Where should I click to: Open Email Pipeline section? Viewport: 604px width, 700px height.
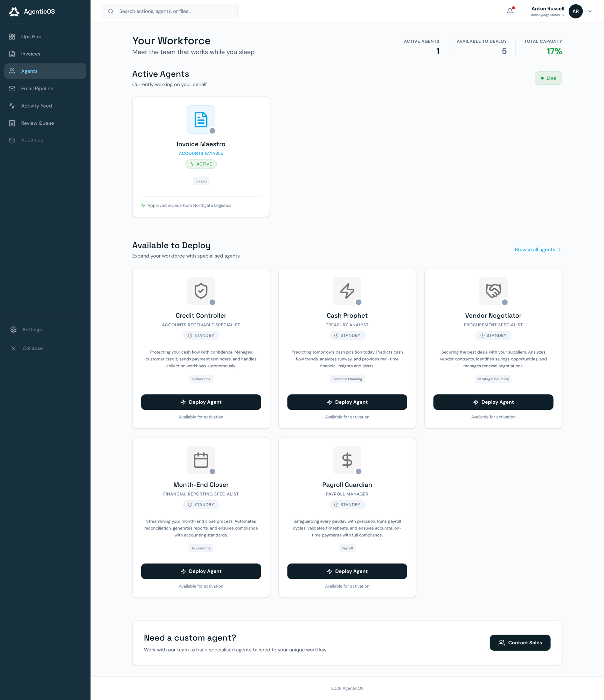pyautogui.click(x=45, y=89)
